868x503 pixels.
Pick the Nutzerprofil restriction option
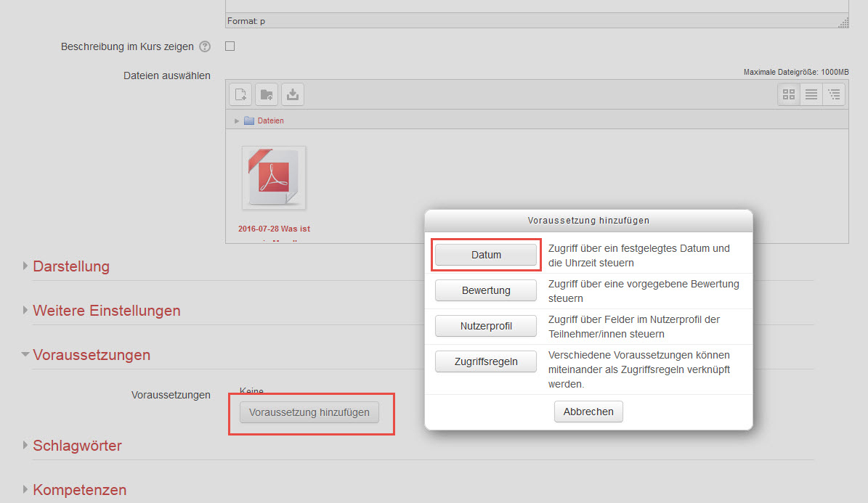pyautogui.click(x=486, y=326)
